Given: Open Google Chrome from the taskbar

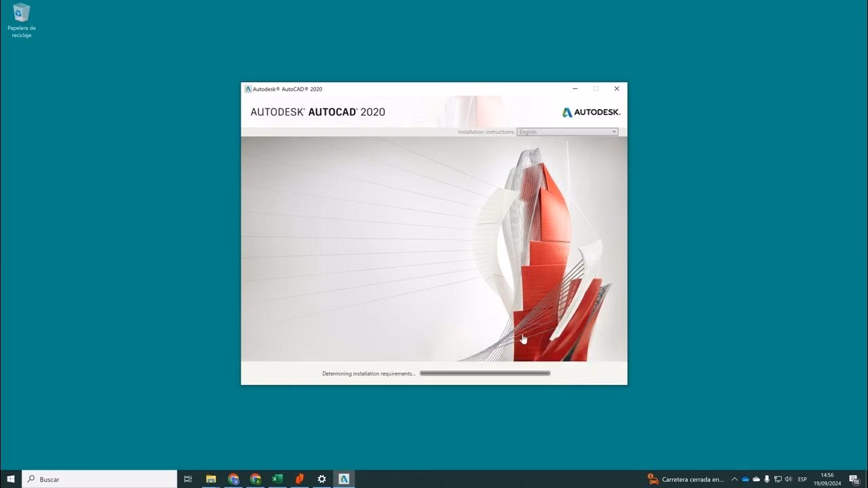Looking at the screenshot, I should pos(233,479).
